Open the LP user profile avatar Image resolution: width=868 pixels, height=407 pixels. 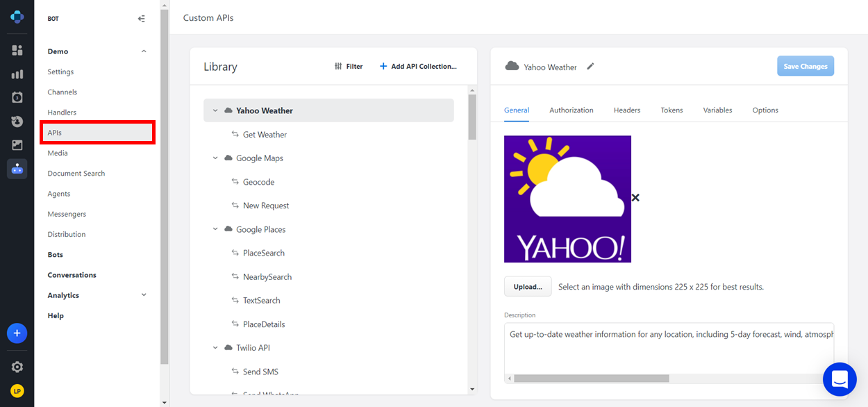tap(17, 391)
